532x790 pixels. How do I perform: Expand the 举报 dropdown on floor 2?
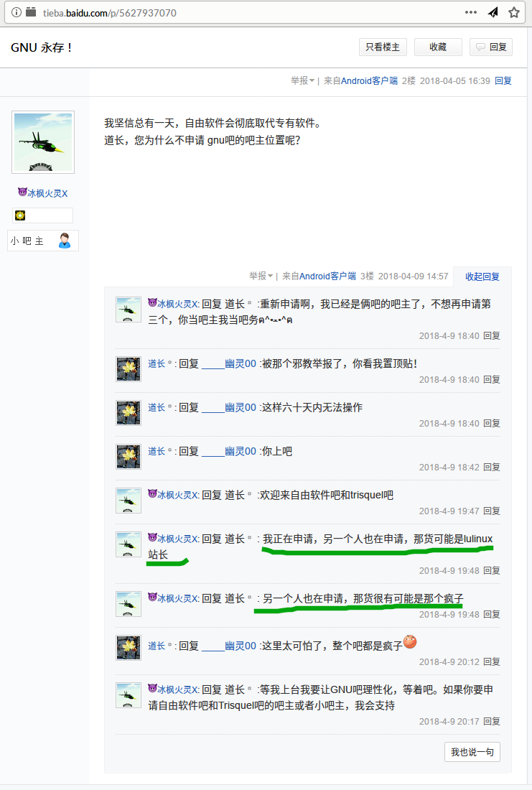pyautogui.click(x=302, y=80)
